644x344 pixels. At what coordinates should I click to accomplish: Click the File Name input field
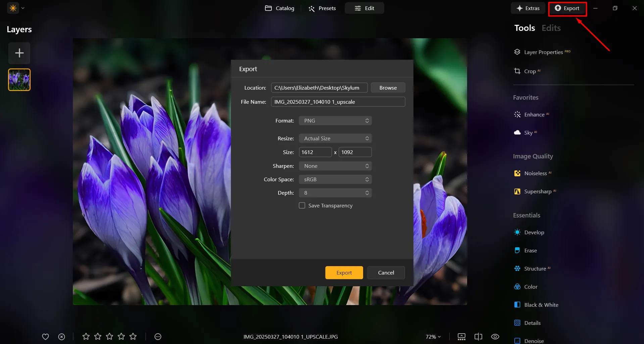[x=338, y=102]
